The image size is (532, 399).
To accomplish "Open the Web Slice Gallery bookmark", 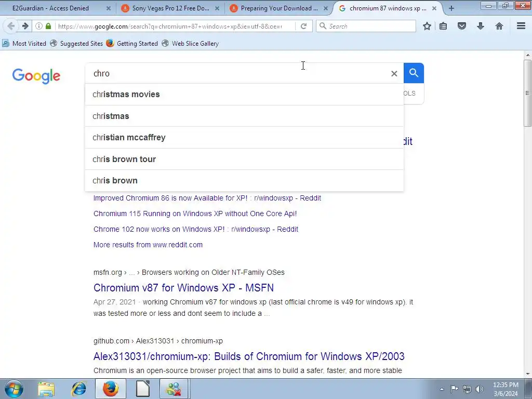I will tap(190, 44).
